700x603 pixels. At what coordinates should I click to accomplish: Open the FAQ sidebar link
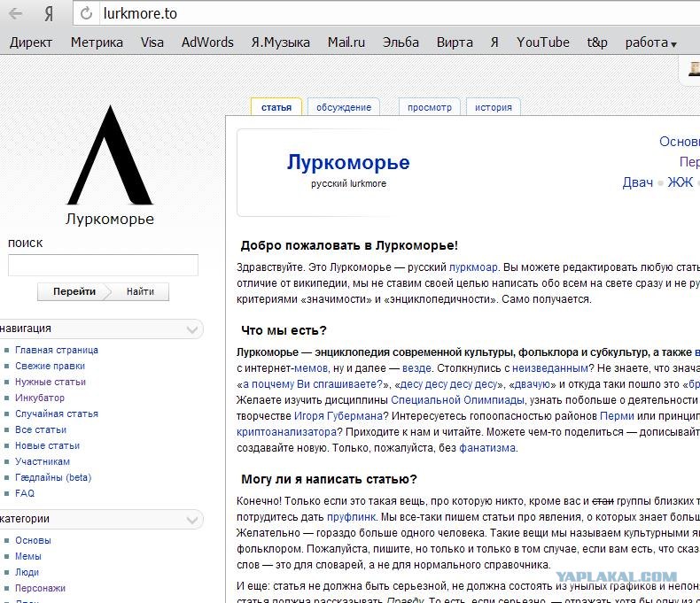[25, 494]
